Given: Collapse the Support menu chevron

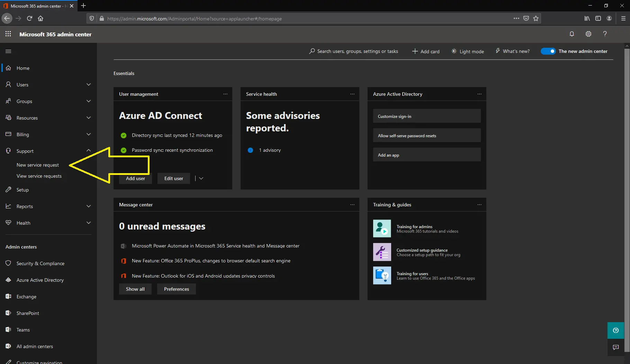Looking at the screenshot, I should click(89, 150).
